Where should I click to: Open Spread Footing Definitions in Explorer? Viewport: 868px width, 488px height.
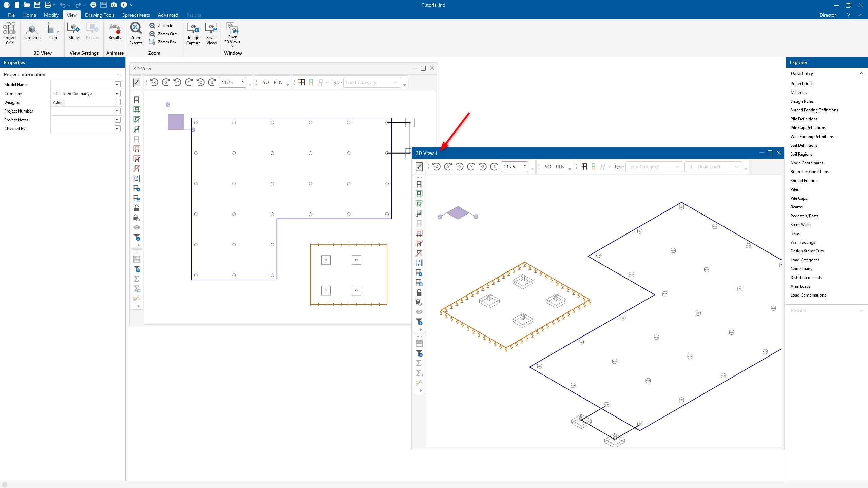pyautogui.click(x=814, y=110)
